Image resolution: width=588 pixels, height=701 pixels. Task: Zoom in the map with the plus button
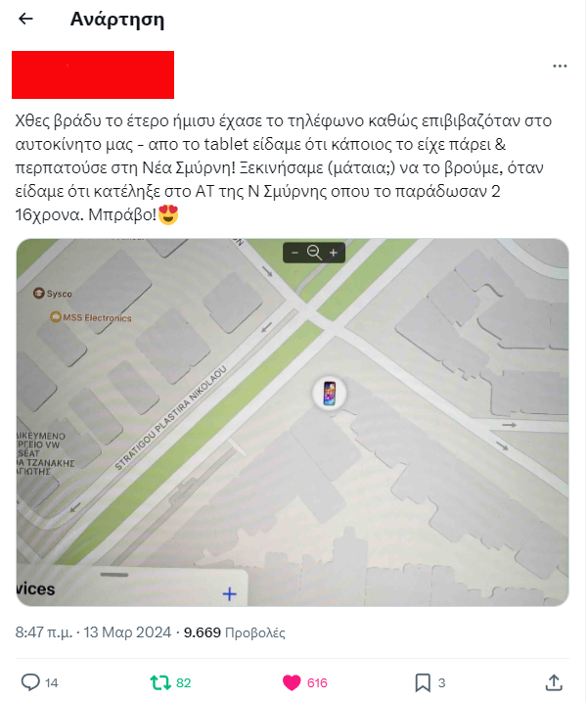click(334, 253)
